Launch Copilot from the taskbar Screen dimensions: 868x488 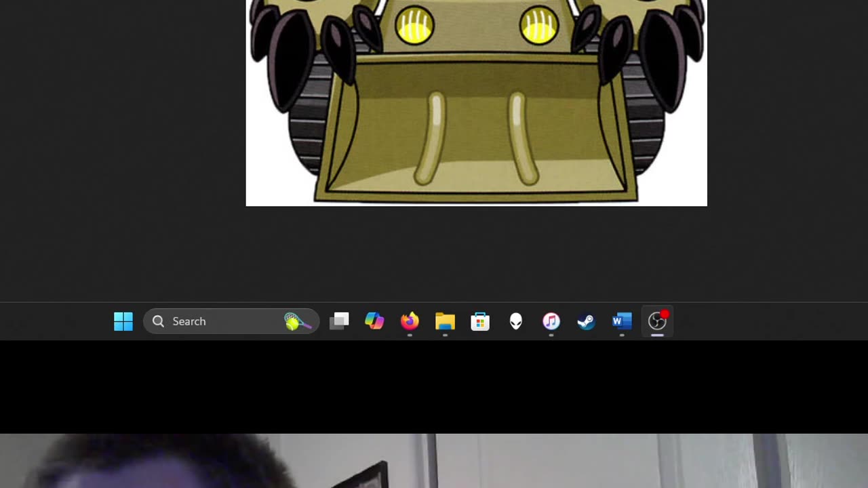pos(374,321)
